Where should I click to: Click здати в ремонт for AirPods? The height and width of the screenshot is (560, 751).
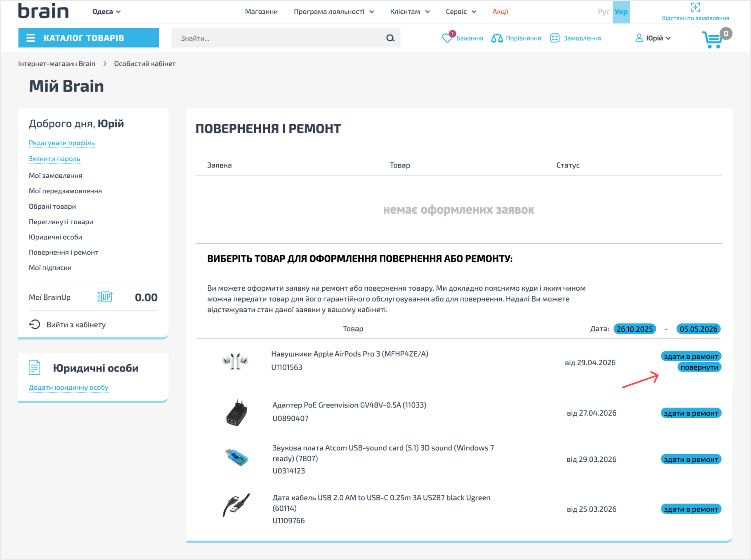click(x=691, y=356)
